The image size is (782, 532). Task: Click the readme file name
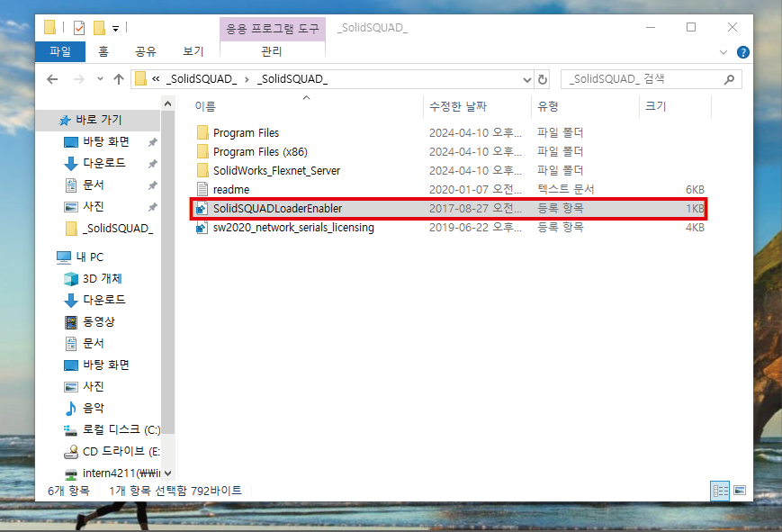tap(231, 190)
